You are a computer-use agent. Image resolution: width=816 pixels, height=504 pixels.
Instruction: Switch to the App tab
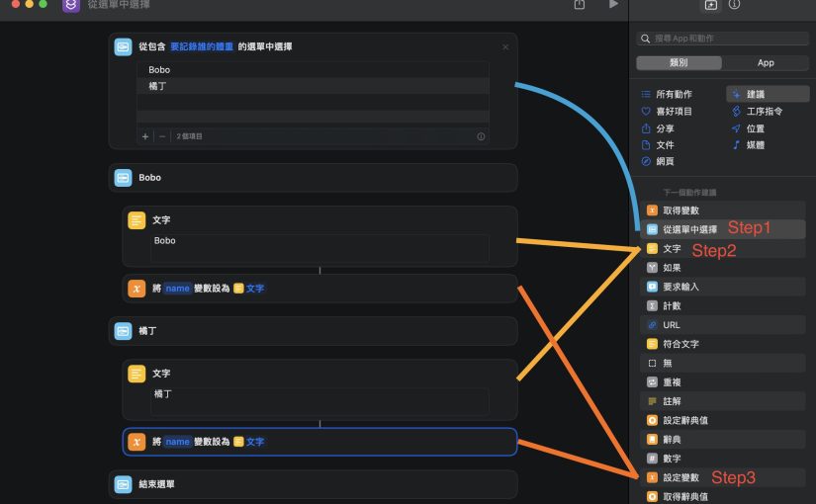[765, 62]
